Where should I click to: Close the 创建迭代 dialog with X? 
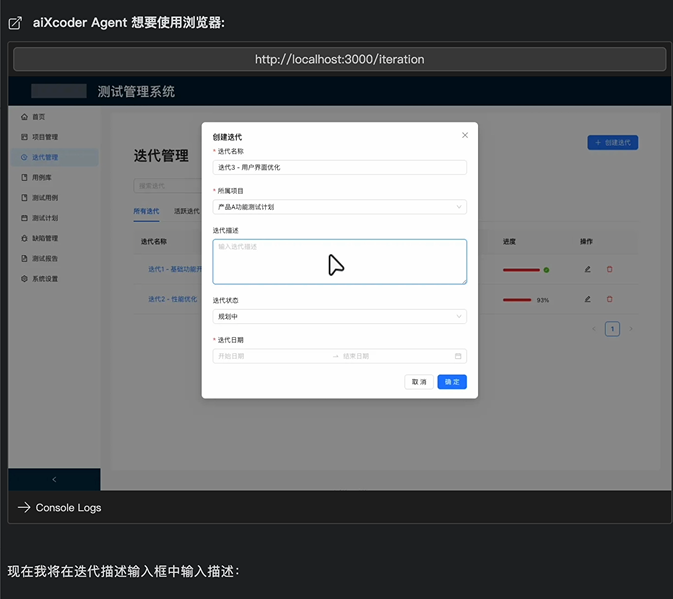pyautogui.click(x=465, y=135)
